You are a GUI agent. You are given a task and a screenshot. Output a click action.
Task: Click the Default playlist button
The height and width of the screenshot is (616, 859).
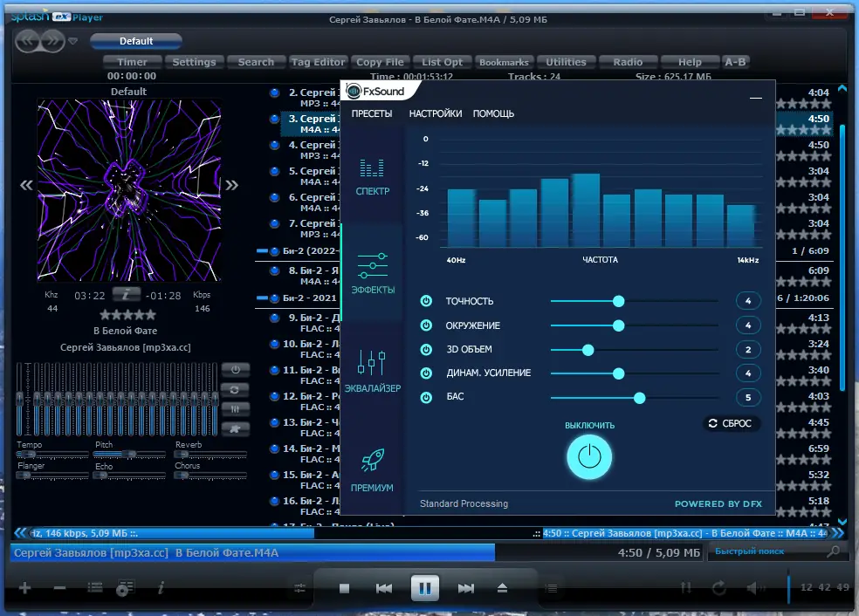(136, 41)
